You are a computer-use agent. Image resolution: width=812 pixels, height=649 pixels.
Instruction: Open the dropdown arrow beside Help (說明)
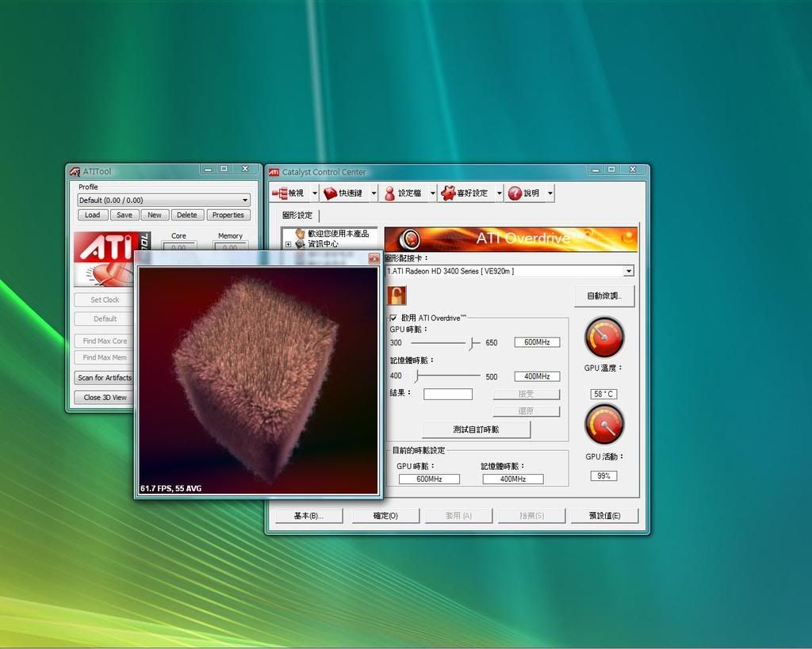(x=550, y=193)
